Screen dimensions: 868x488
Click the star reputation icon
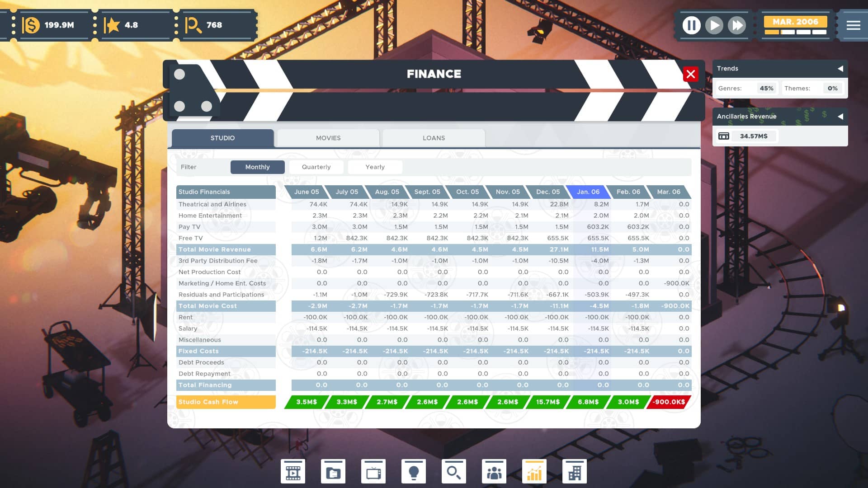112,25
